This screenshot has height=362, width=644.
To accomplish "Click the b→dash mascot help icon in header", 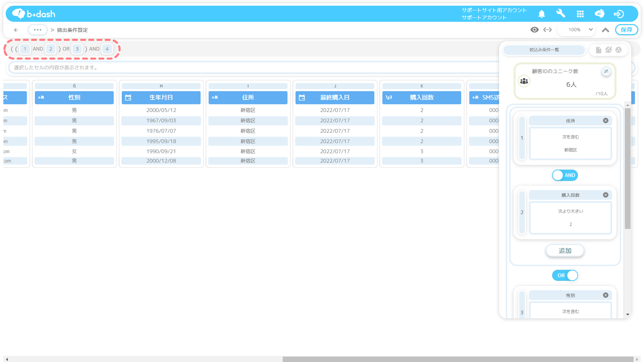I will pos(599,14).
